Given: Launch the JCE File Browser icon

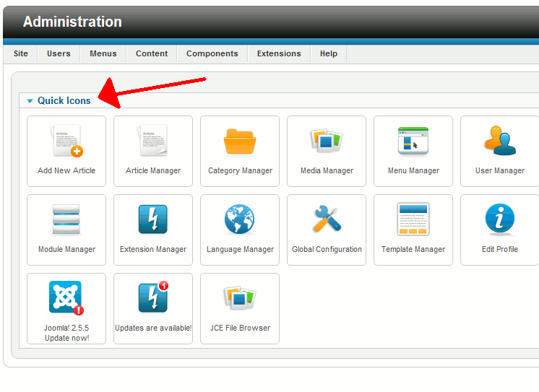Looking at the screenshot, I should click(x=240, y=299).
